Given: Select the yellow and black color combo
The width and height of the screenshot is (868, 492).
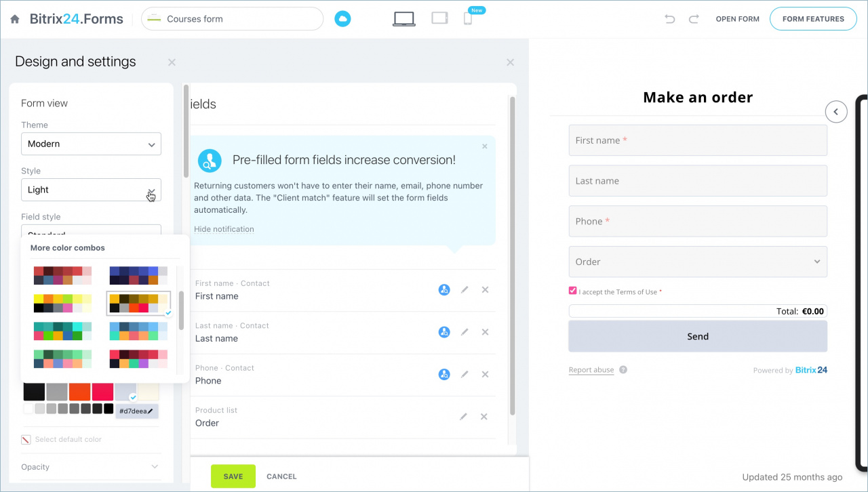Looking at the screenshot, I should pos(62,303).
